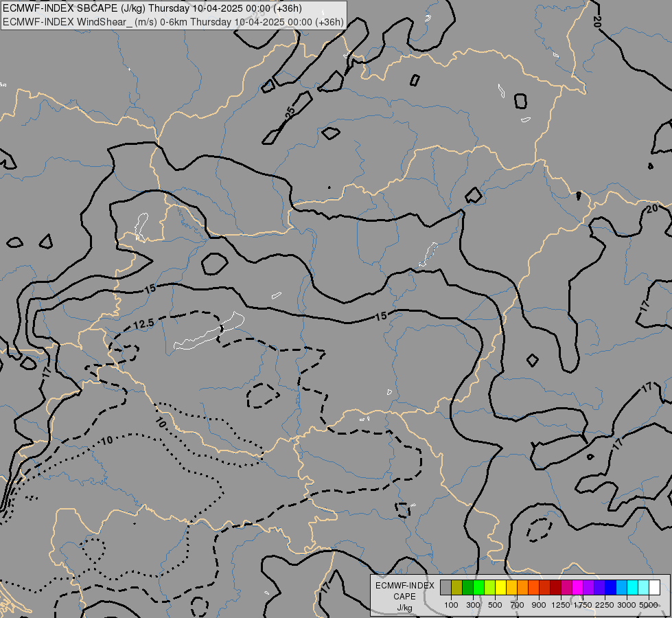The width and height of the screenshot is (672, 618).
Task: Click the legend value 2250
Action: point(605,605)
